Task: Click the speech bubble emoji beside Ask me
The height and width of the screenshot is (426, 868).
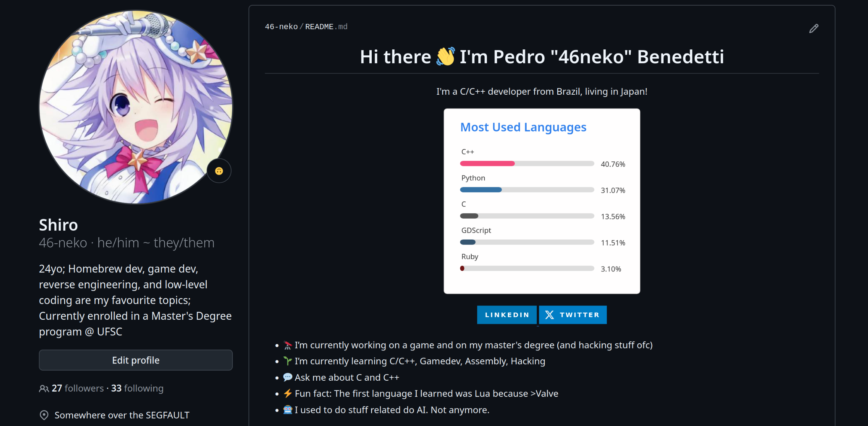Action: [287, 377]
